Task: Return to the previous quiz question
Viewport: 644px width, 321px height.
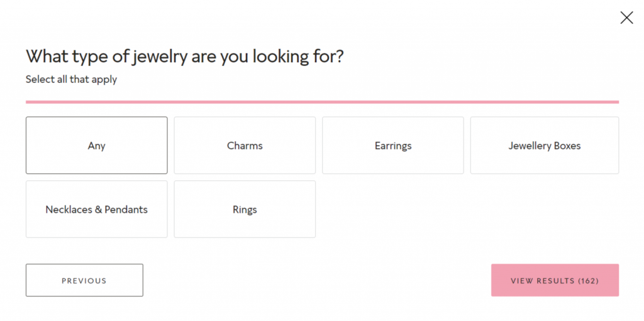Action: pos(85,280)
